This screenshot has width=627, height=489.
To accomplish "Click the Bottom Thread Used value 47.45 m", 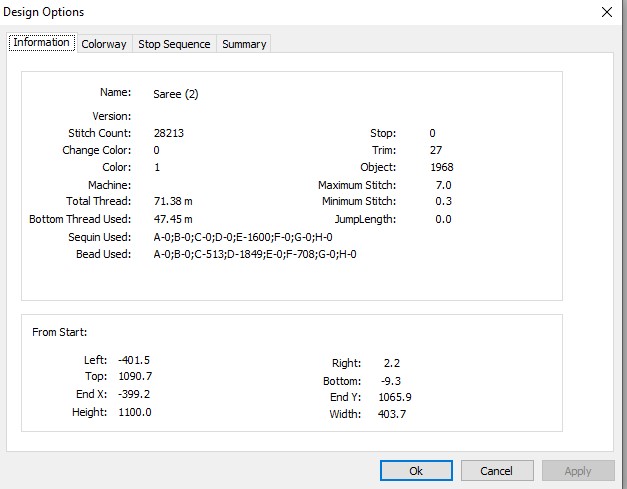I will pyautogui.click(x=173, y=219).
